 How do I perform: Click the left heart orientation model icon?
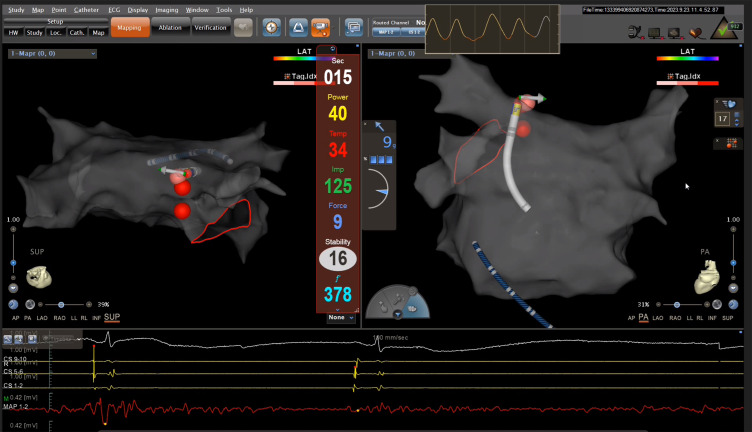coord(39,276)
